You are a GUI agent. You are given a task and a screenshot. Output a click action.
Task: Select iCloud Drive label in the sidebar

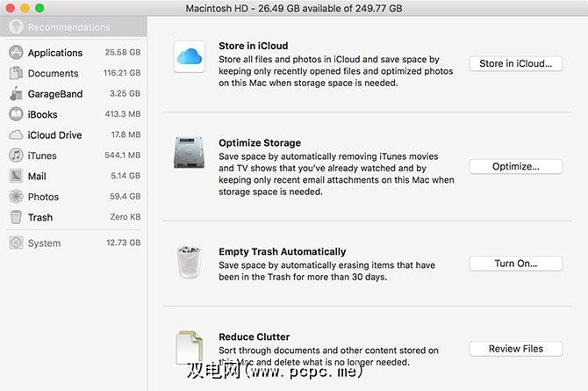point(54,135)
